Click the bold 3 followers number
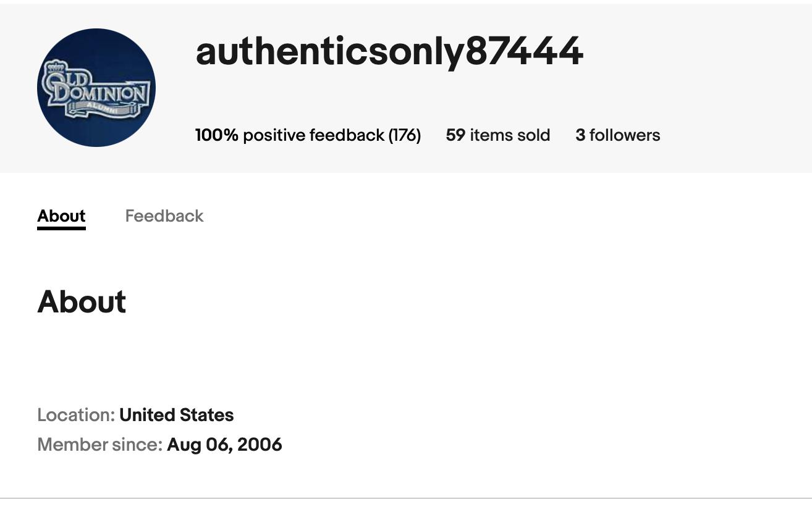Viewport: 812px width, 510px height. point(580,135)
